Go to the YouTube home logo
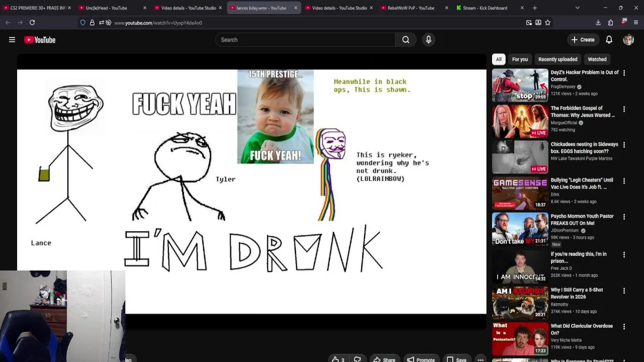 (40, 40)
